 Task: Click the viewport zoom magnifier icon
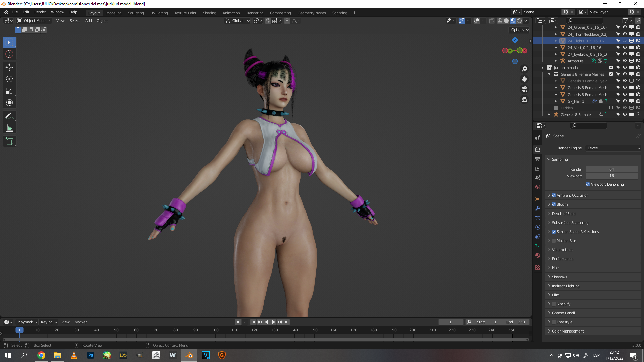pyautogui.click(x=524, y=69)
